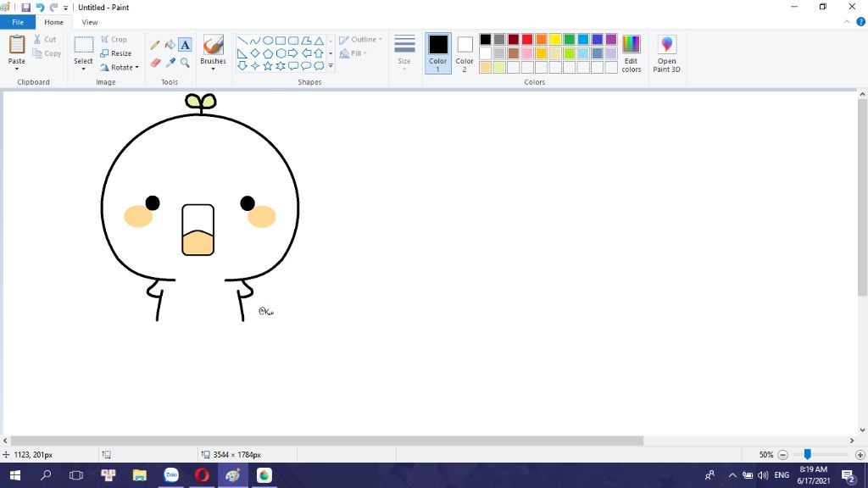Pick the black color swatch in palette
This screenshot has height=488, width=868.
486,39
